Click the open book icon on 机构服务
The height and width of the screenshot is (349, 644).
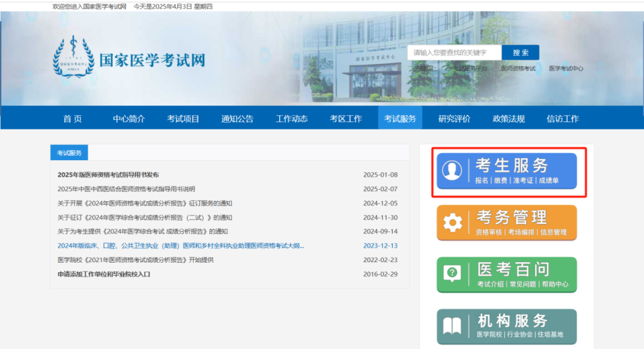click(x=452, y=326)
